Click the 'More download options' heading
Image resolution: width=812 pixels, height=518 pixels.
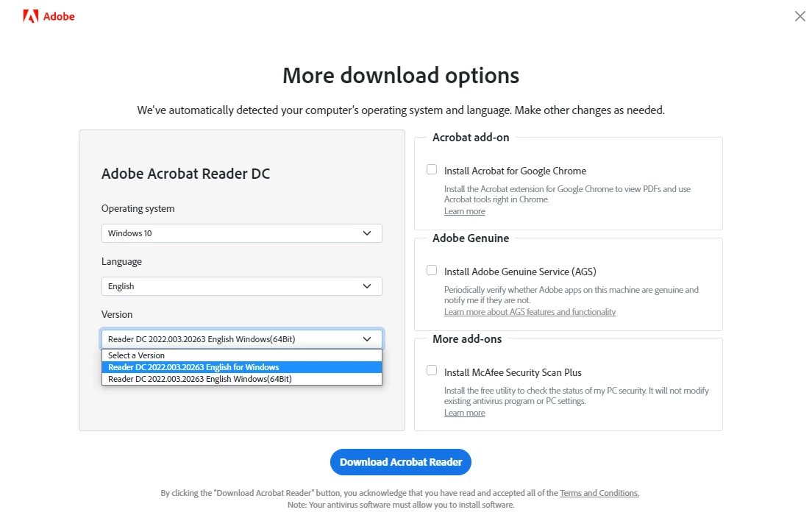click(401, 76)
